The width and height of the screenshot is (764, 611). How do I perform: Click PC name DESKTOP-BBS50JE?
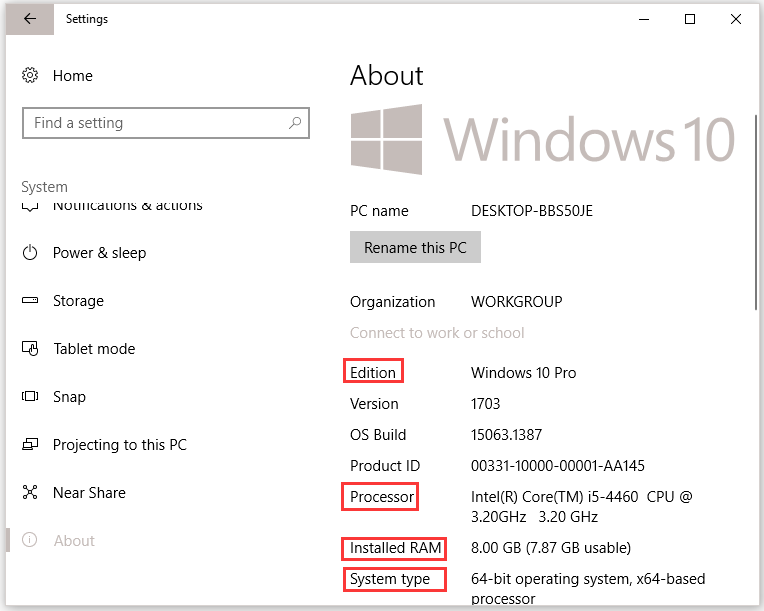(x=532, y=211)
